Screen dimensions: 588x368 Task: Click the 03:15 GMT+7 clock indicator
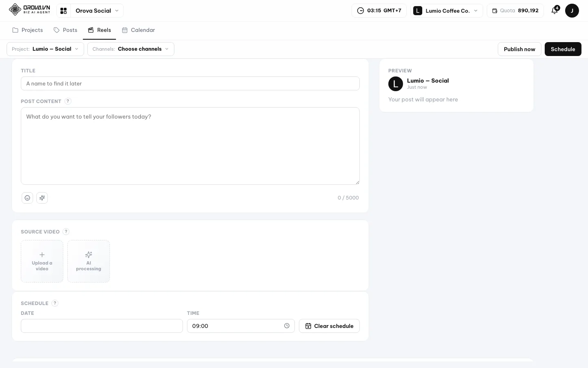point(379,11)
